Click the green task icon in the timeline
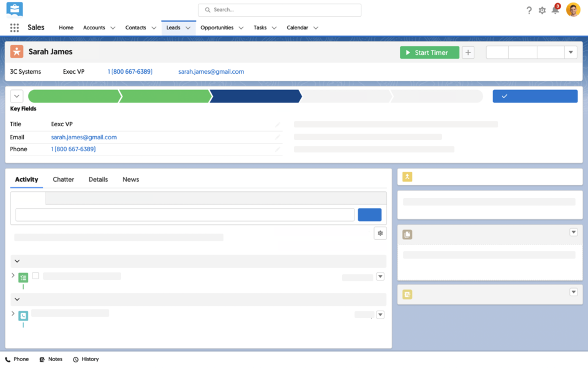Image resolution: width=588 pixels, height=368 pixels. coord(23,277)
